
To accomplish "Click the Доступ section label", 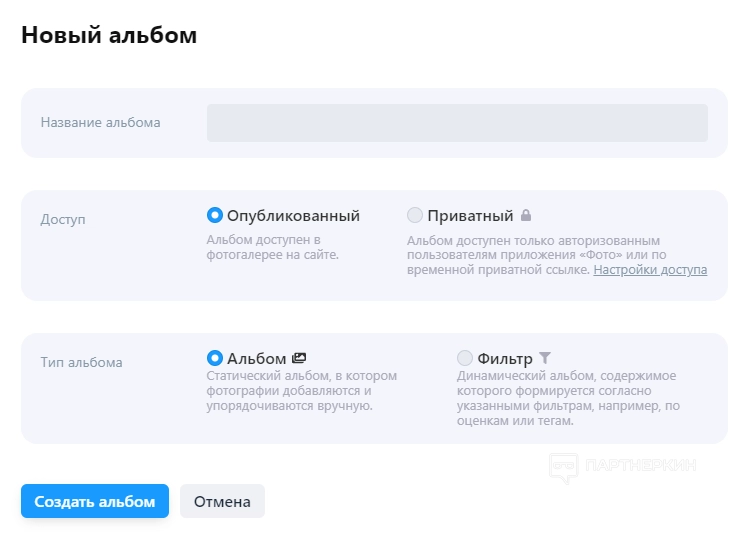I will coord(63,219).
